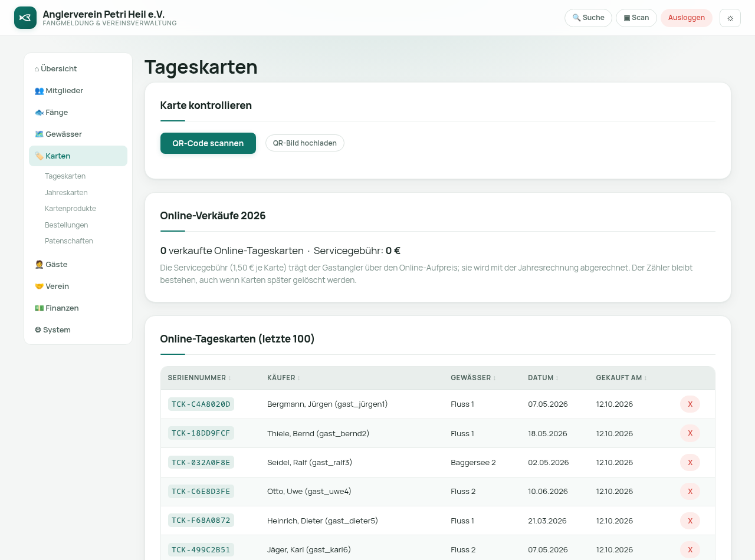This screenshot has height=560, width=755.
Task: Collapse the Karten sidebar section
Action: pos(78,156)
